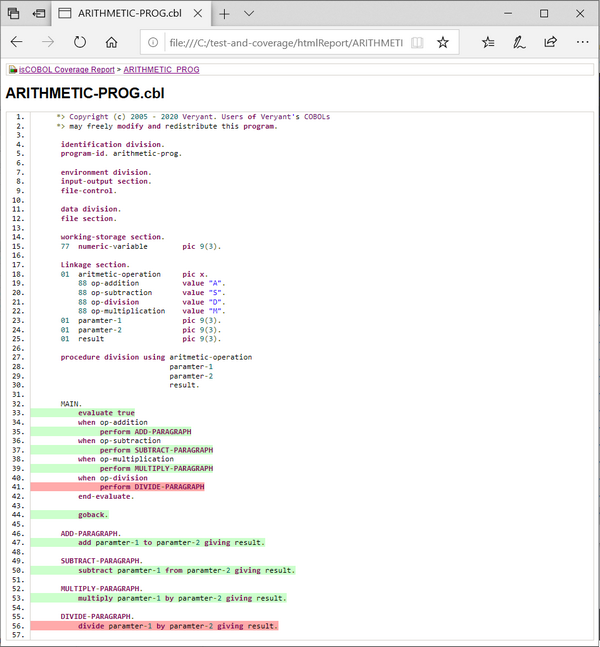Click the 'add paramter-1 to paramter-2' line

pyautogui.click(x=171, y=543)
